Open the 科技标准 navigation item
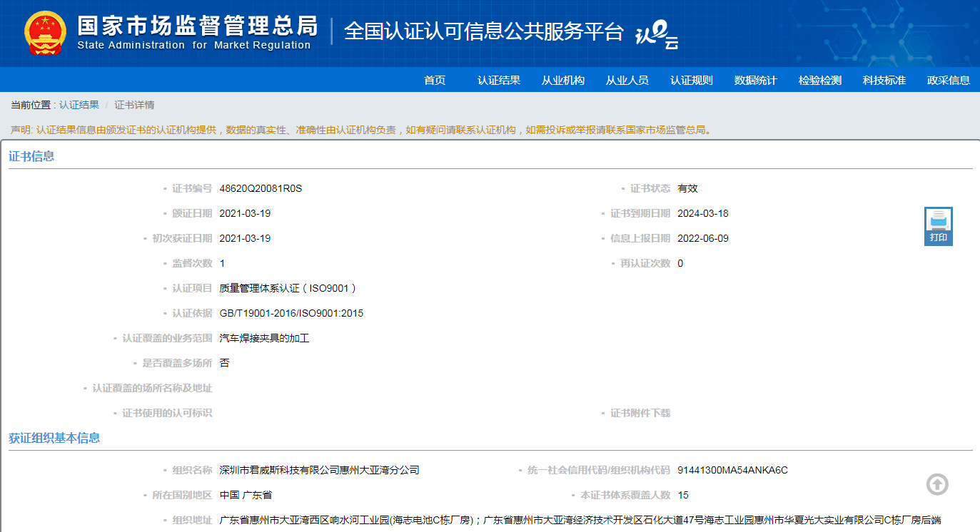This screenshot has height=532, width=980. [884, 80]
